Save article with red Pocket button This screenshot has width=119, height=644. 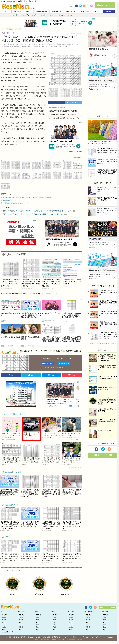72,375
